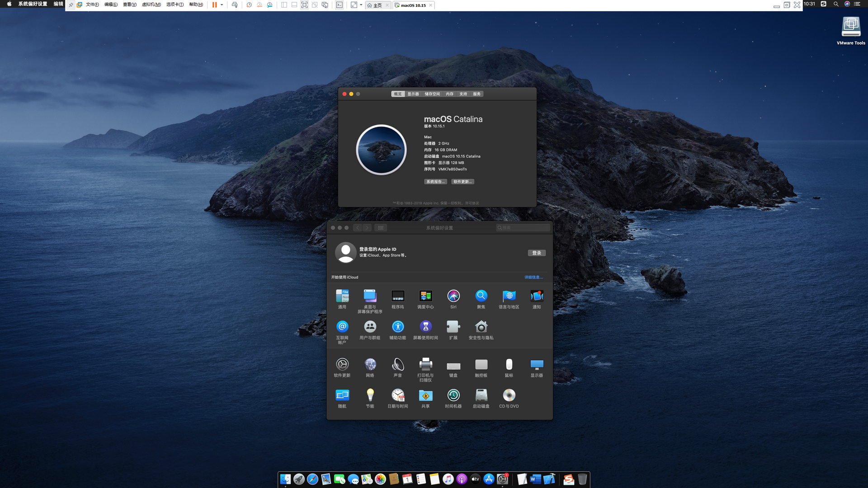The width and height of the screenshot is (868, 488).
Task: Open 用户与群组 preferences
Action: pos(370,329)
